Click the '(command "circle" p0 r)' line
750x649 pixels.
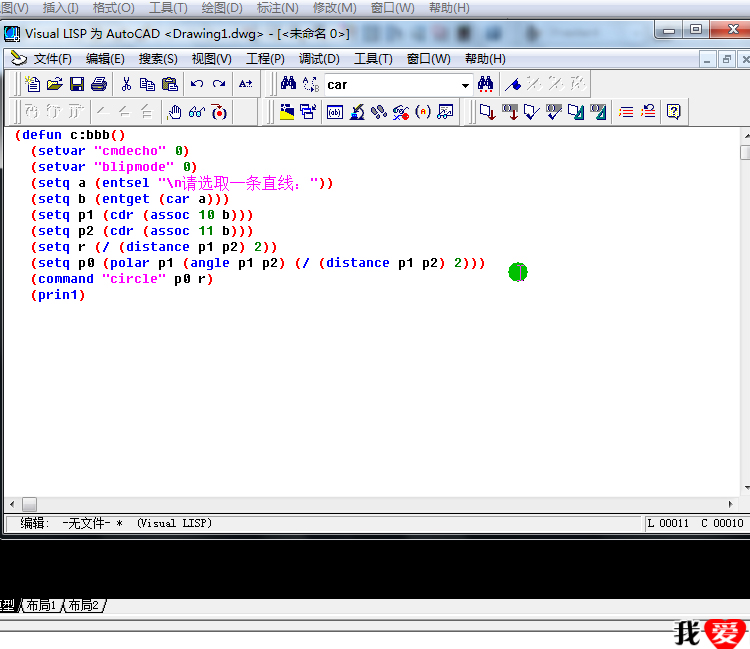[122, 279]
